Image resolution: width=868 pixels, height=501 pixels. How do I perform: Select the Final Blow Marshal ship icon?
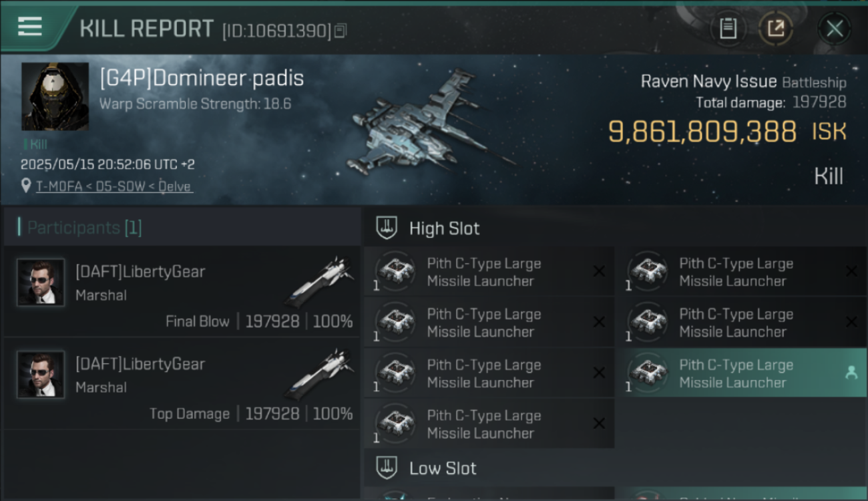pos(321,281)
